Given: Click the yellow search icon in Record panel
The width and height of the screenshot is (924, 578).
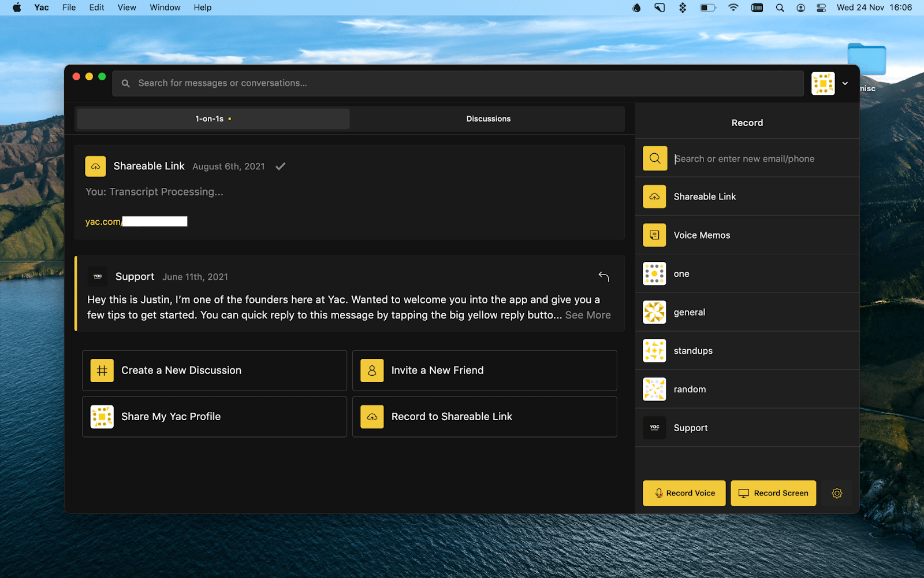Looking at the screenshot, I should click(x=655, y=158).
